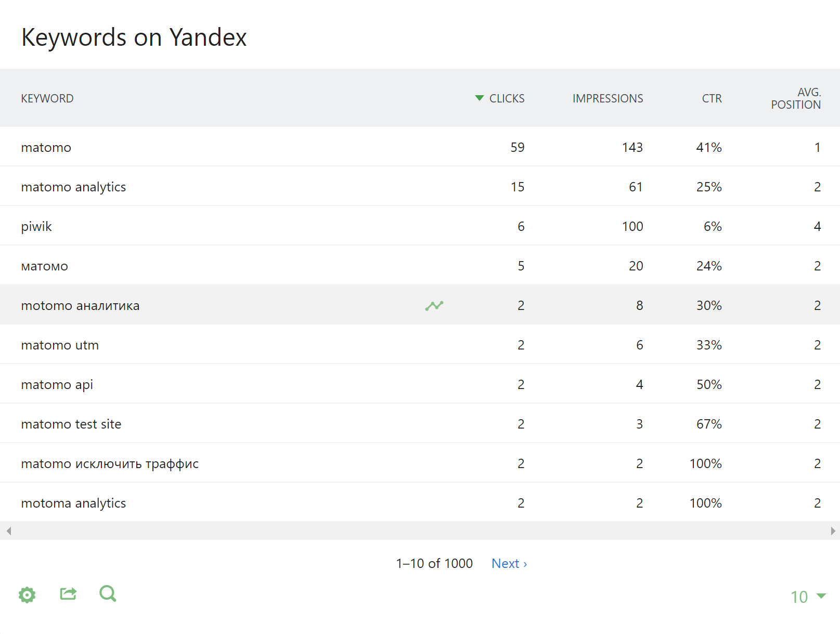Select the "motomo аналитика" keyword
This screenshot has width=840, height=634.
pos(80,306)
